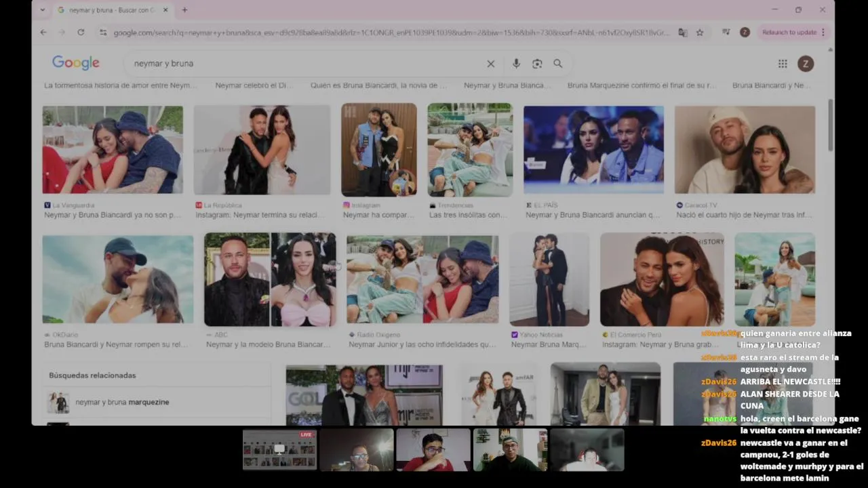Open 'Neymar y Bruna Biancardi anuncian q...' link
The image size is (868, 488).
(x=593, y=215)
